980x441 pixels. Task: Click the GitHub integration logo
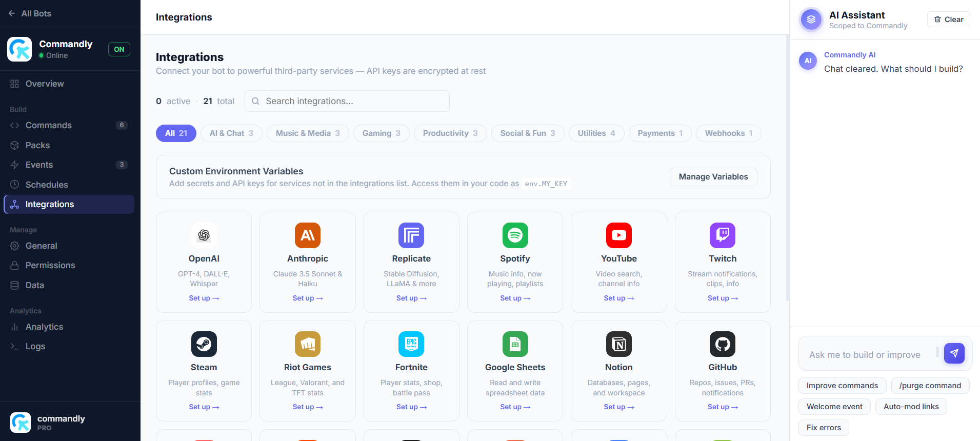723,344
